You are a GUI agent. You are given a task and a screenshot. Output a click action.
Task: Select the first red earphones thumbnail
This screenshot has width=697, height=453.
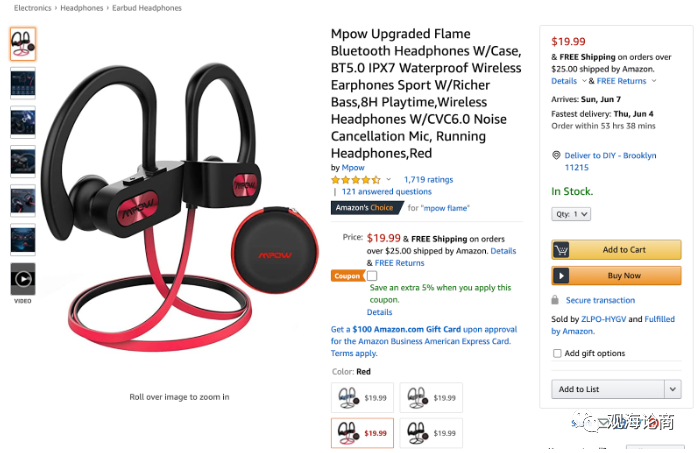pyautogui.click(x=23, y=44)
